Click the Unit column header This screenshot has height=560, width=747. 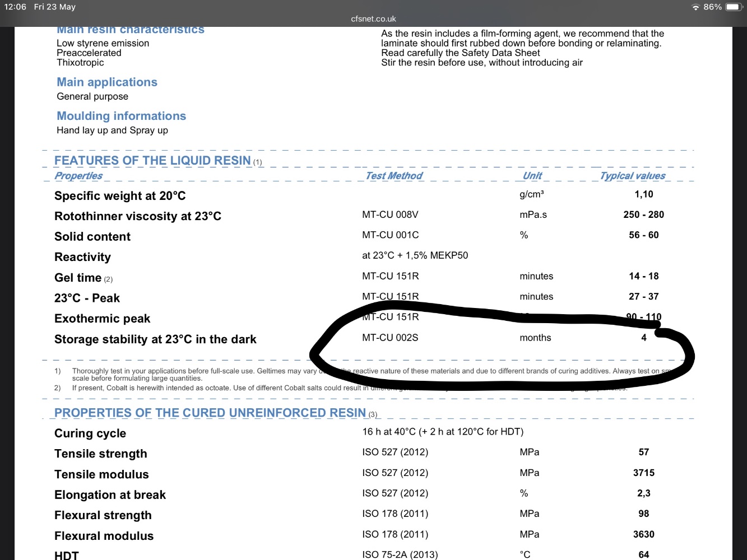click(x=532, y=176)
